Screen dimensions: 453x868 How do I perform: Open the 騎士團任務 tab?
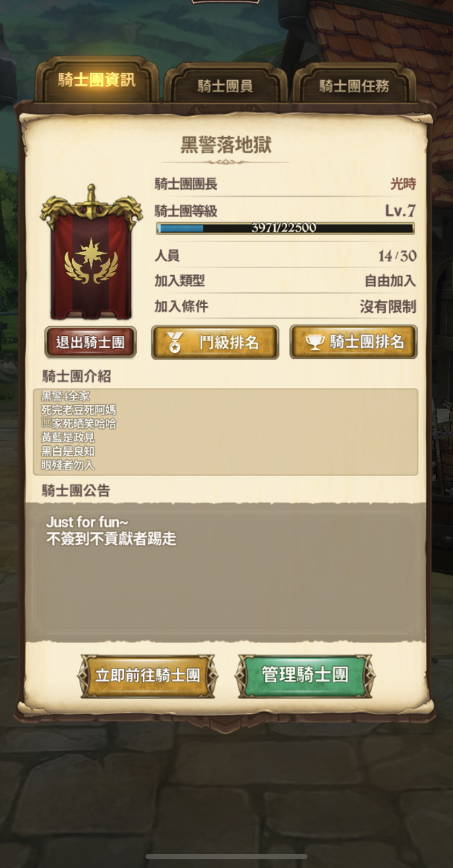[354, 86]
